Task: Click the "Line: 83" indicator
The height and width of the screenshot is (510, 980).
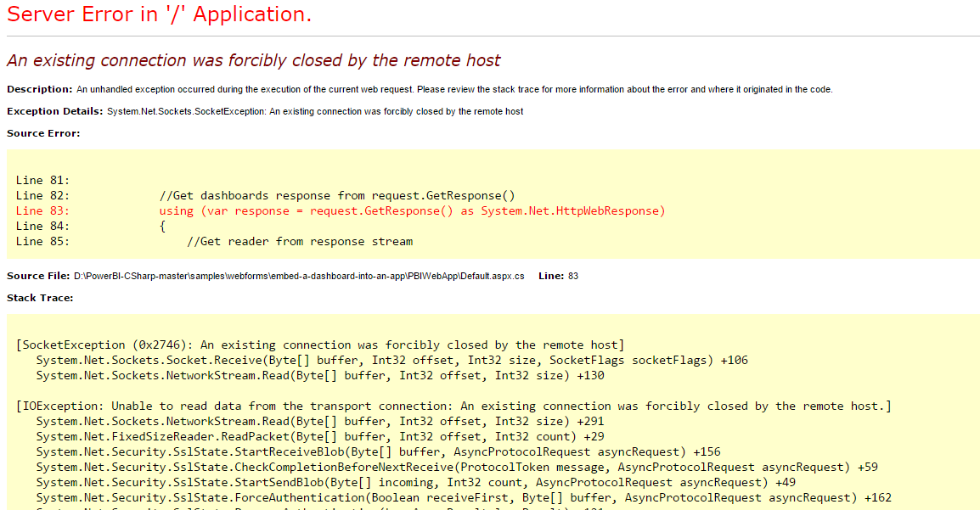Action: point(558,276)
